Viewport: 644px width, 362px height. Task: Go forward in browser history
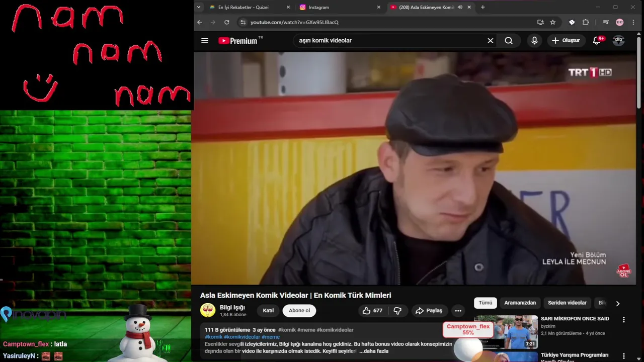pos(213,22)
